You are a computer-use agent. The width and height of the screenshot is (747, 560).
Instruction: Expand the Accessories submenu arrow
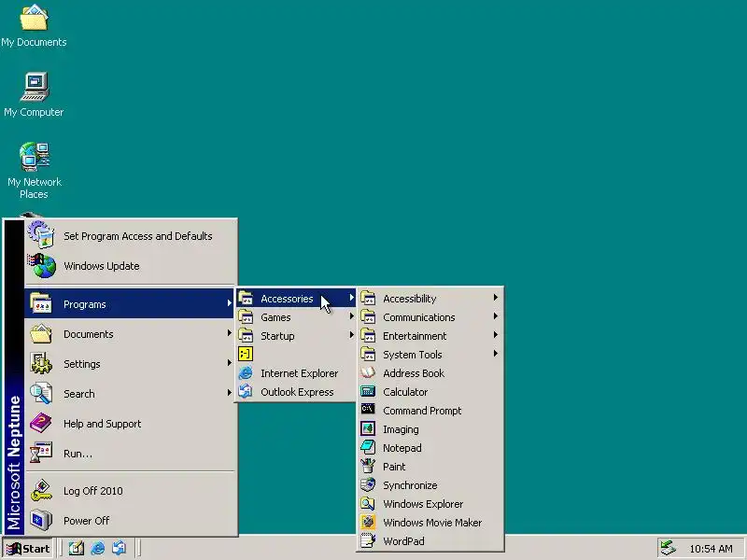click(x=352, y=298)
